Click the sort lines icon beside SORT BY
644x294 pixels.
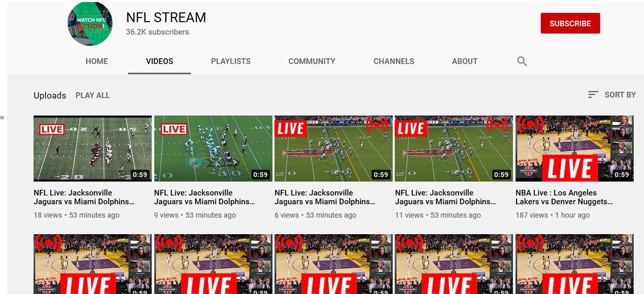593,95
